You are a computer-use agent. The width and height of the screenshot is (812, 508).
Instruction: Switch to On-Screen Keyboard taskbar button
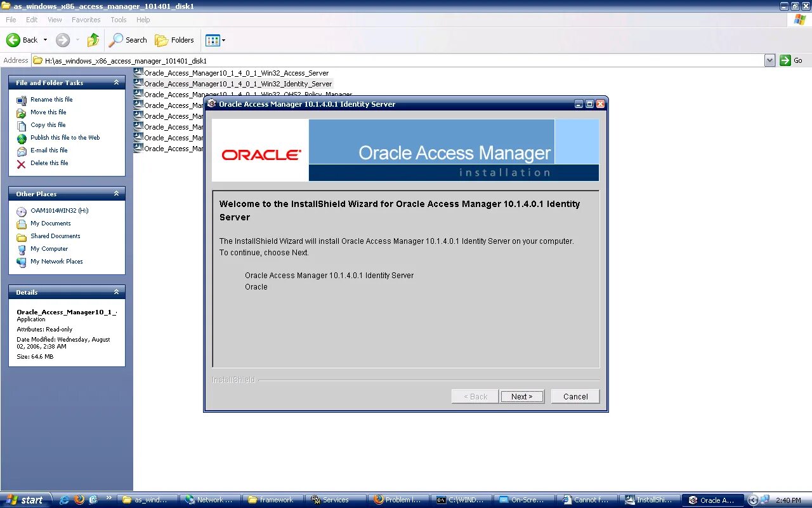(523, 500)
